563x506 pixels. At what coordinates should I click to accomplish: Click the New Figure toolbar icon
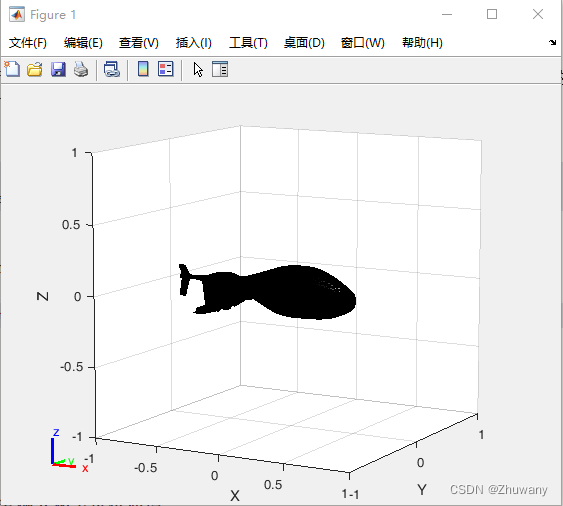12,69
